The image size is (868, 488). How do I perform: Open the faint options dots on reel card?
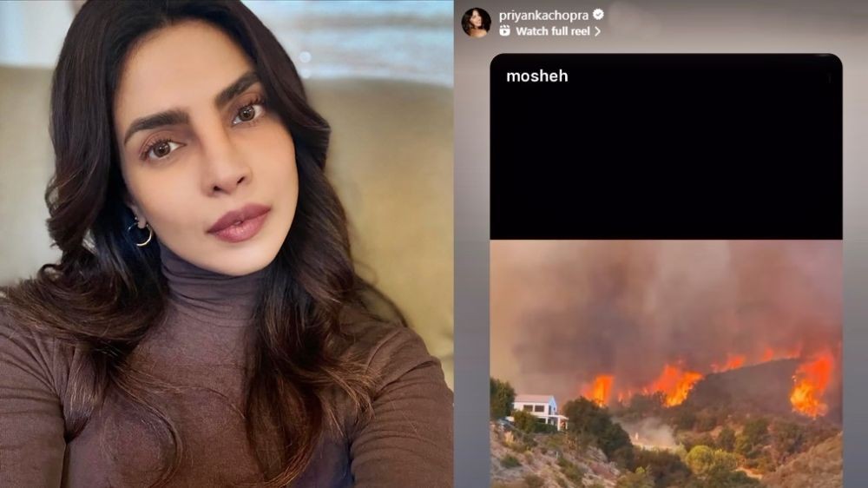[829, 78]
